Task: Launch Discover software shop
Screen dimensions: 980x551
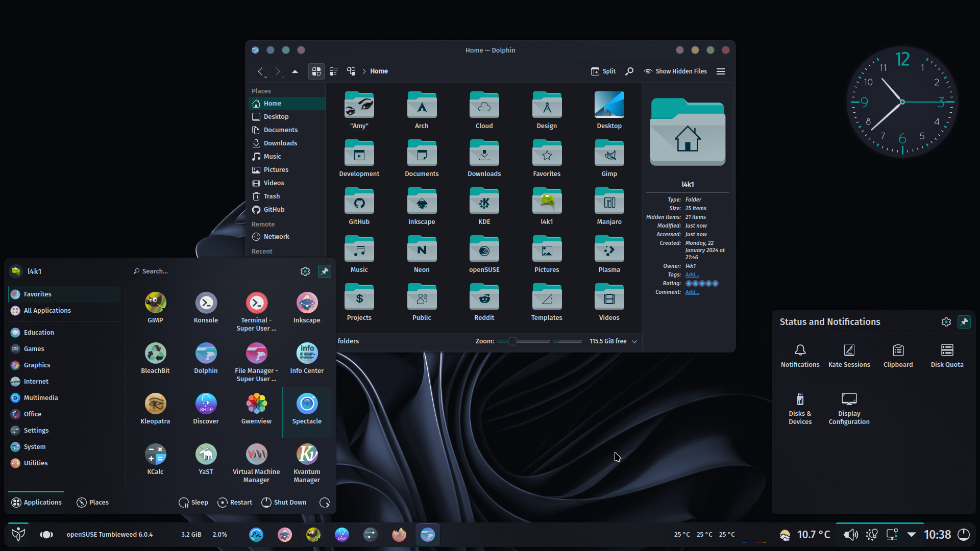Action: pos(206,409)
